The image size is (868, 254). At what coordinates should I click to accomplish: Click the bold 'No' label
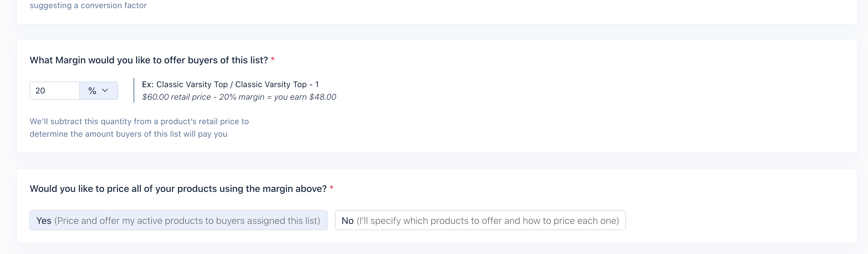click(x=347, y=221)
